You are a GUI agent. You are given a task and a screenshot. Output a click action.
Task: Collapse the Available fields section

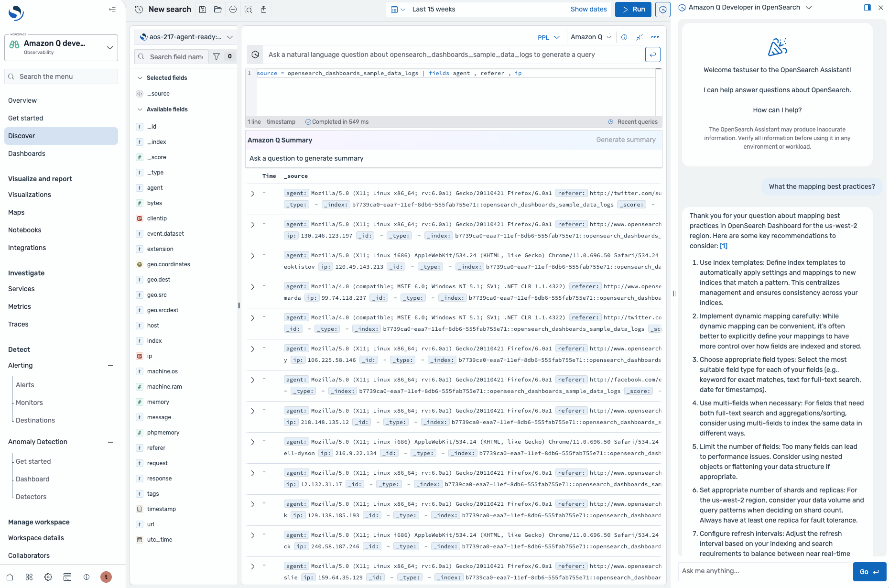click(x=140, y=109)
